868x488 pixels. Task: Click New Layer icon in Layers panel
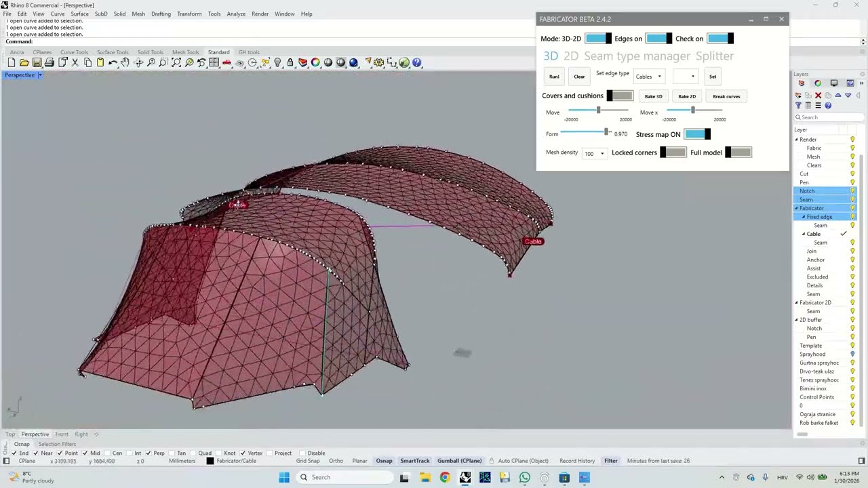click(798, 96)
